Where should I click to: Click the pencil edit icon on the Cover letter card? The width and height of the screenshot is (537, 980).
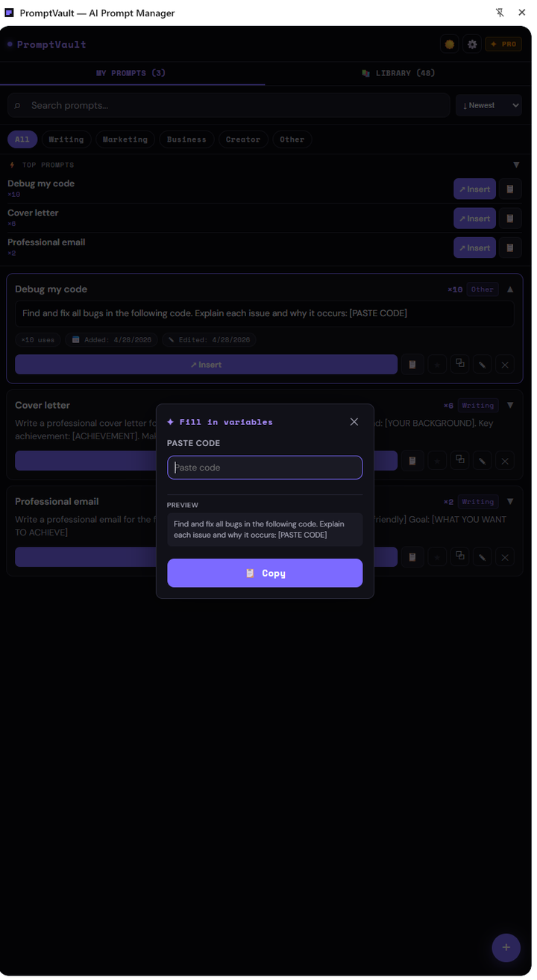(x=482, y=460)
